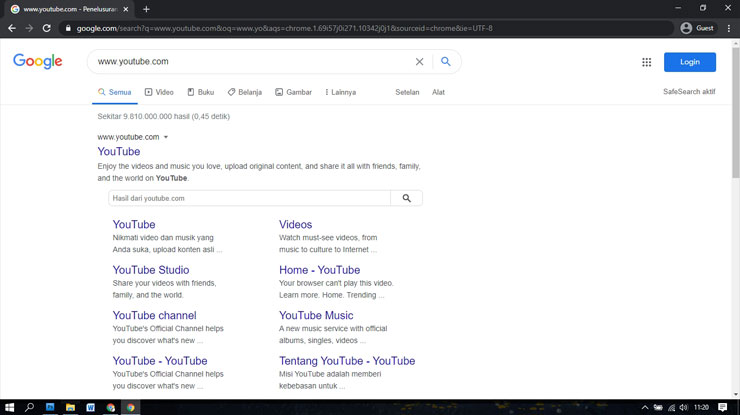
Task: Open File Explorer from the taskbar
Action: (x=70, y=407)
